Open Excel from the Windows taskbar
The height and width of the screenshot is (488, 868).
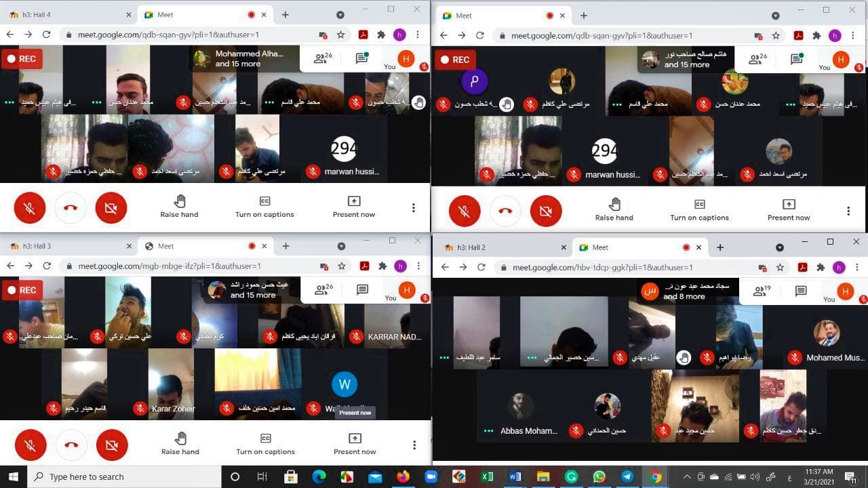tap(487, 476)
